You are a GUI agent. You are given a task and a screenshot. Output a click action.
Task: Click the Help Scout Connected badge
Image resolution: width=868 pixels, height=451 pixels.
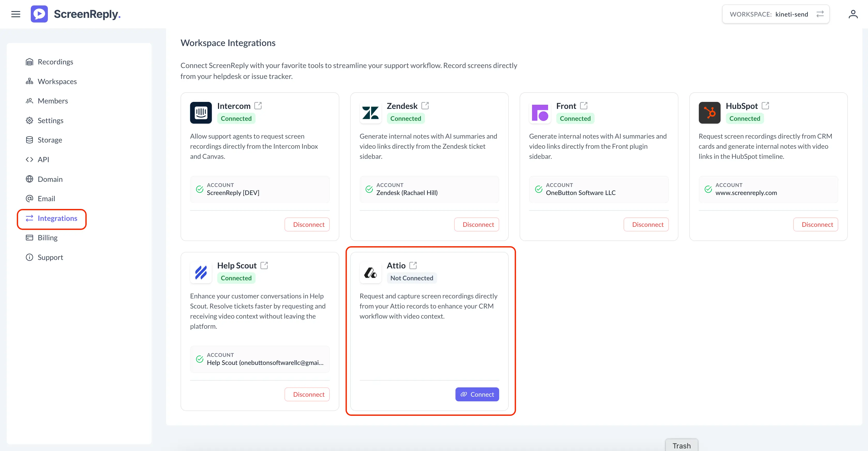(x=236, y=278)
